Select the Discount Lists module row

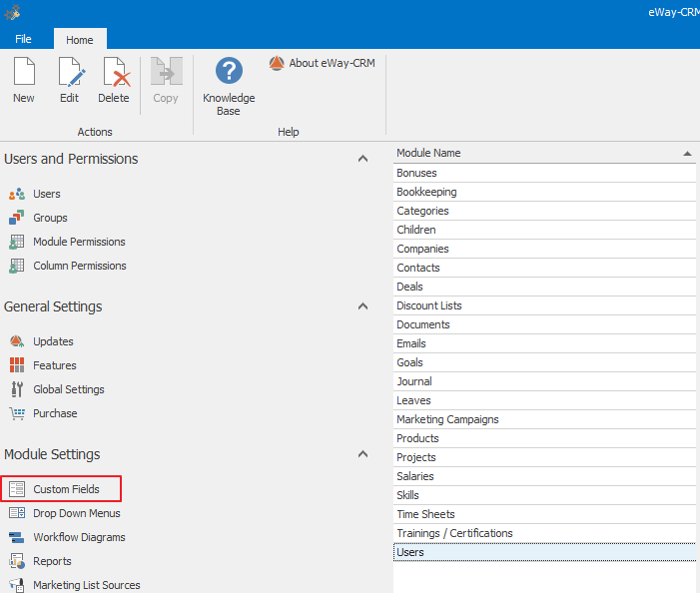[x=544, y=305]
